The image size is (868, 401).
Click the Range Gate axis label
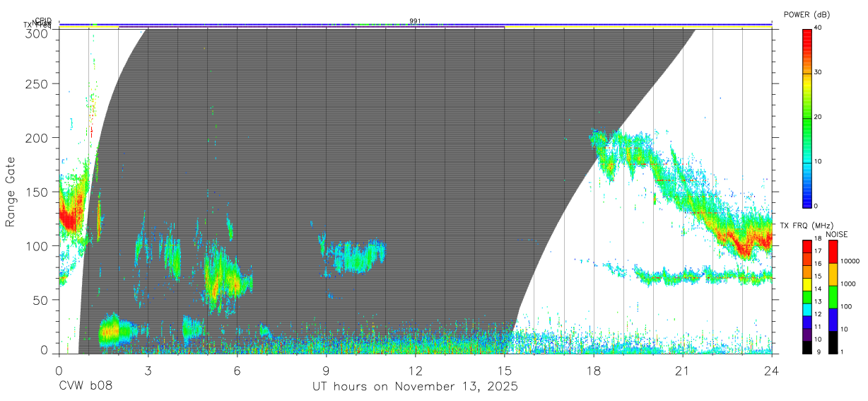(x=11, y=191)
